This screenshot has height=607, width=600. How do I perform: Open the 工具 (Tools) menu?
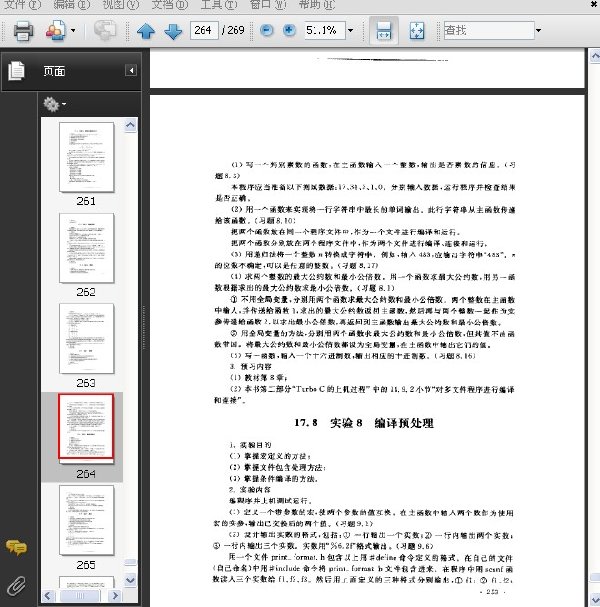tap(219, 5)
